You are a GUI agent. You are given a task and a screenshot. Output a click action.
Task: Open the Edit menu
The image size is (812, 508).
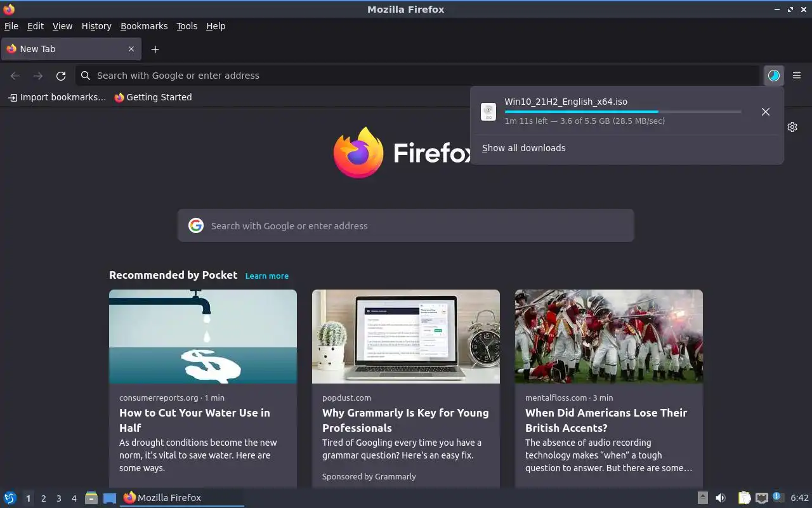coord(36,26)
